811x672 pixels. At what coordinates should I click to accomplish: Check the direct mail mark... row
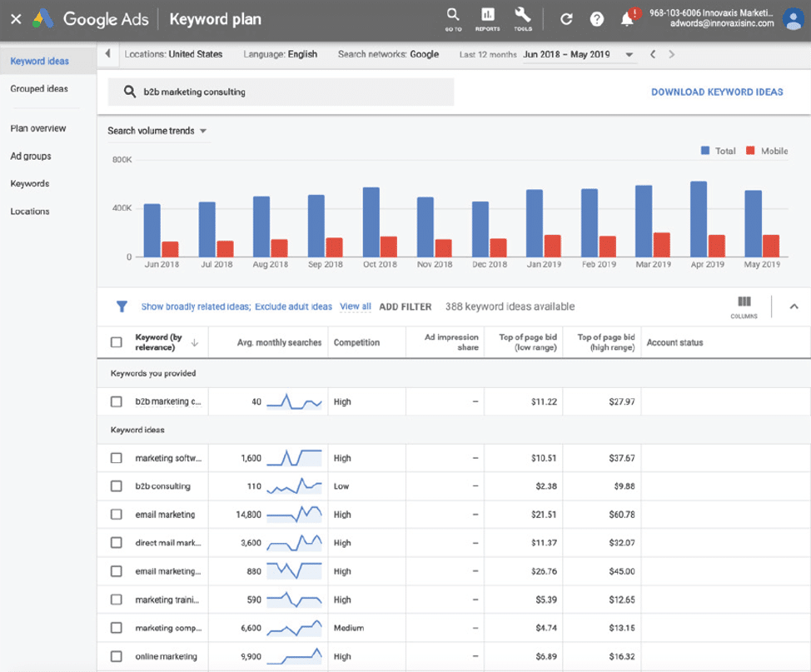pyautogui.click(x=117, y=542)
